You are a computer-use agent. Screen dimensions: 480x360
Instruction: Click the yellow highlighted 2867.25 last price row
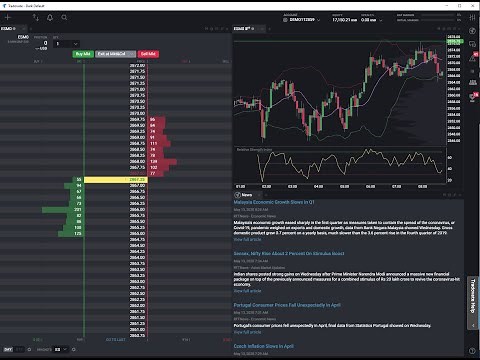pyautogui.click(x=116, y=180)
